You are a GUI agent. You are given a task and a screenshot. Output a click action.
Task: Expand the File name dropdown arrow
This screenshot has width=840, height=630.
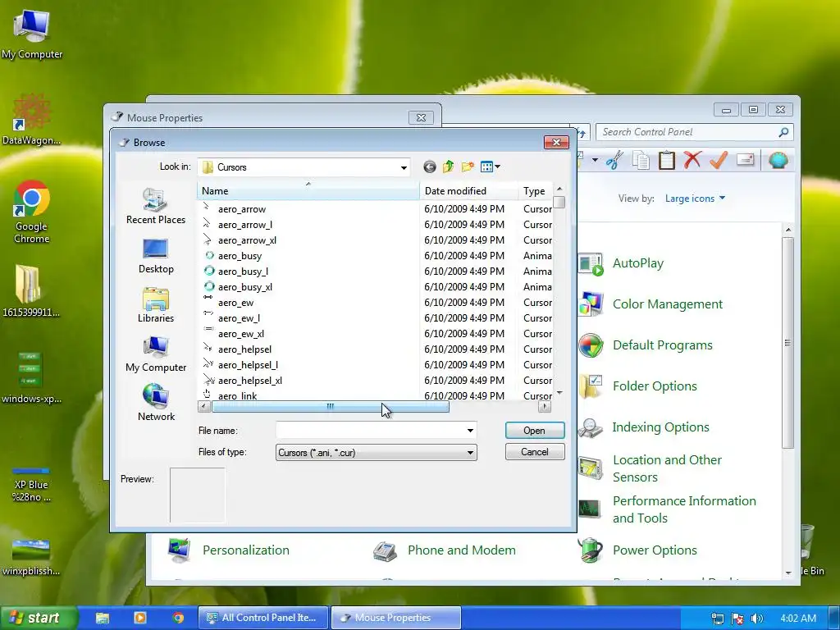(x=470, y=430)
